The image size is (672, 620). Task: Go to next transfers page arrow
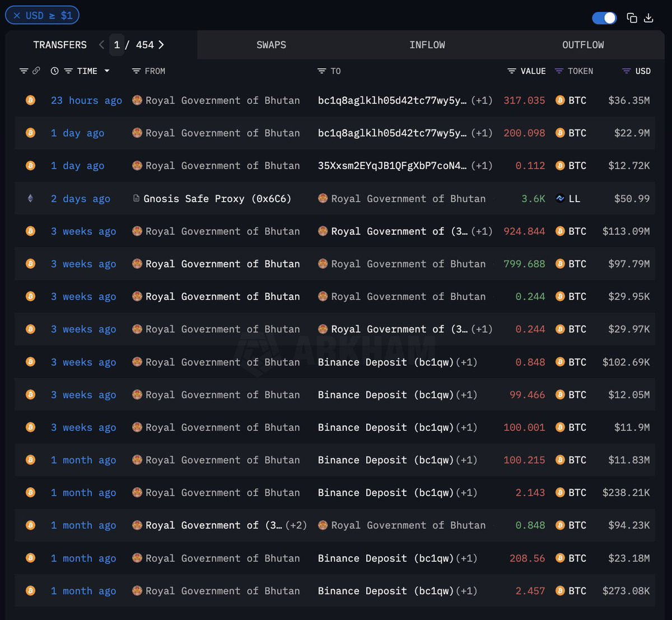(x=161, y=45)
